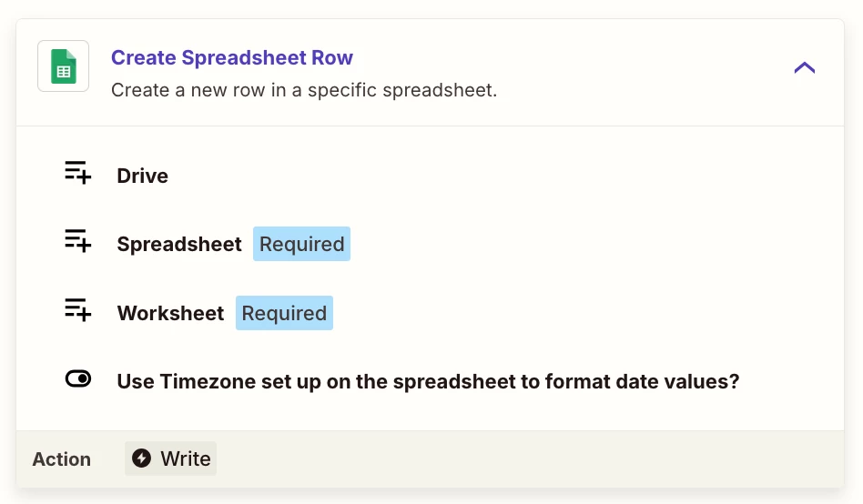863x504 pixels.
Task: Click the lightning bolt icon in Write badge
Action: pyautogui.click(x=141, y=459)
